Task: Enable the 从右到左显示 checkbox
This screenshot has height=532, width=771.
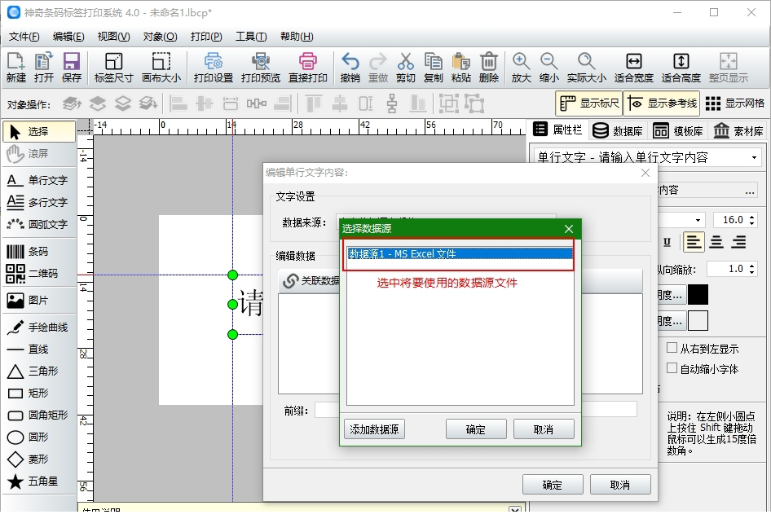Action: (672, 348)
